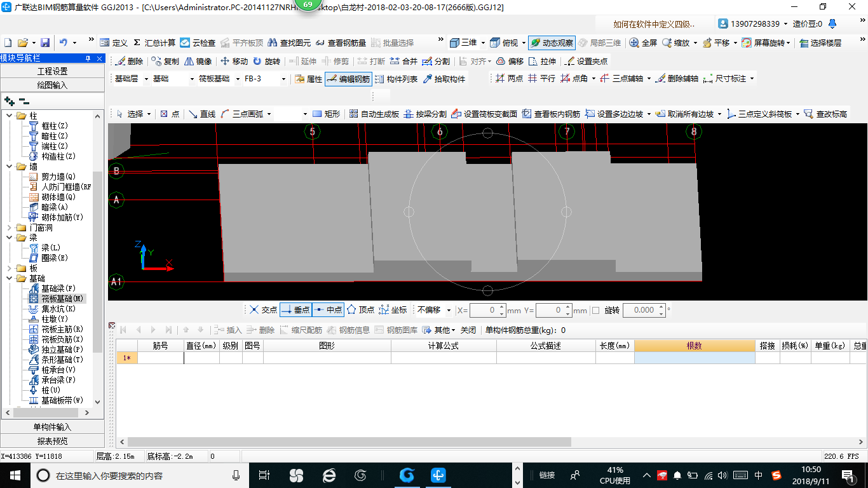Click the 关闭 button in rebar panel

coord(468,330)
